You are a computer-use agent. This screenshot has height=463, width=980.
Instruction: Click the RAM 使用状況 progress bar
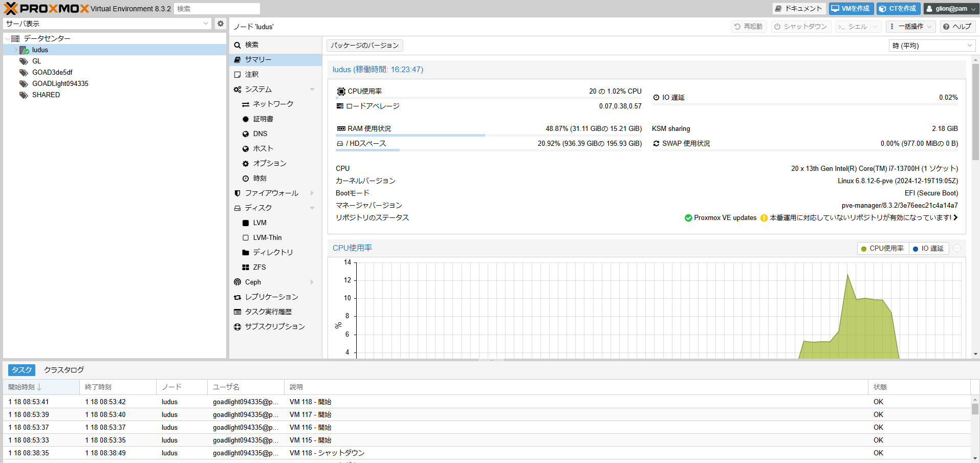(x=489, y=136)
